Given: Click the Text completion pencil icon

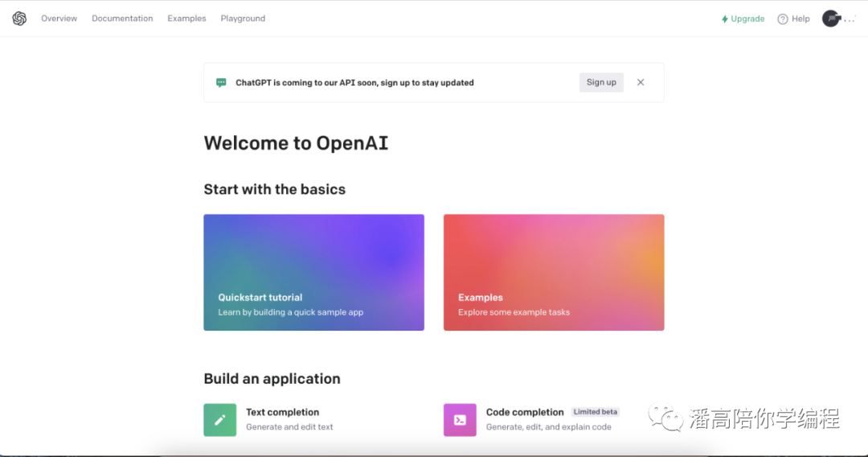Looking at the screenshot, I should click(219, 420).
